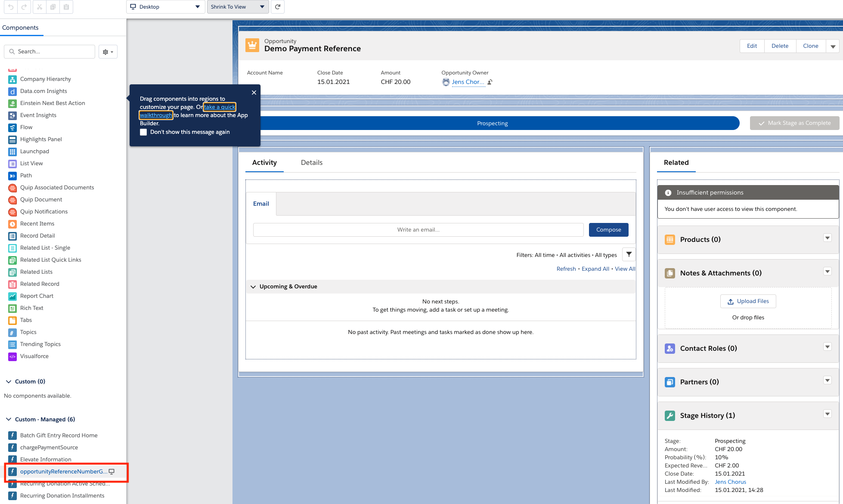Click the change owner icon
Image resolution: width=843 pixels, height=504 pixels.
tap(490, 82)
